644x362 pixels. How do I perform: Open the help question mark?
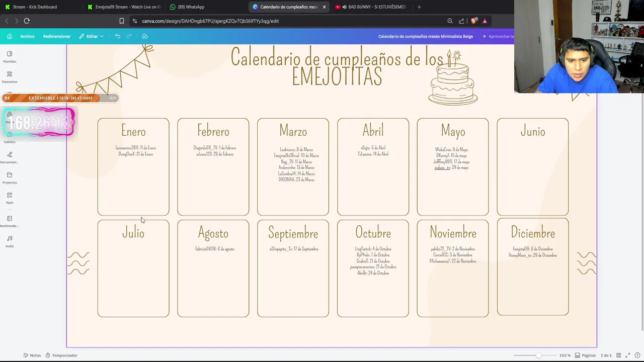tap(637, 355)
